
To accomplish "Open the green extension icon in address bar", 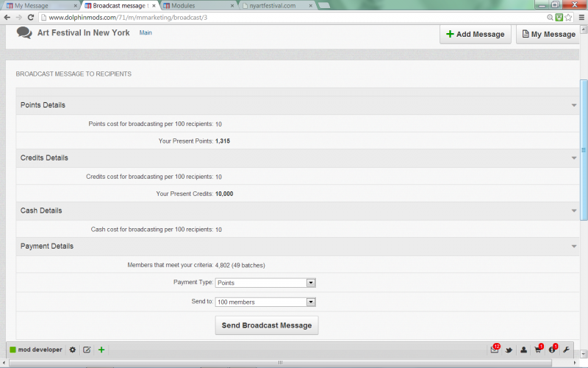I will click(559, 17).
